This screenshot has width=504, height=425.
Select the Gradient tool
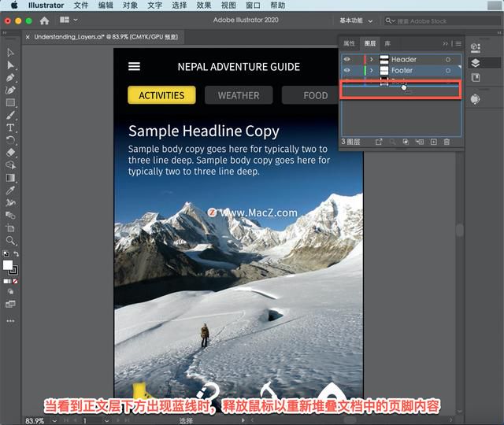click(x=10, y=178)
